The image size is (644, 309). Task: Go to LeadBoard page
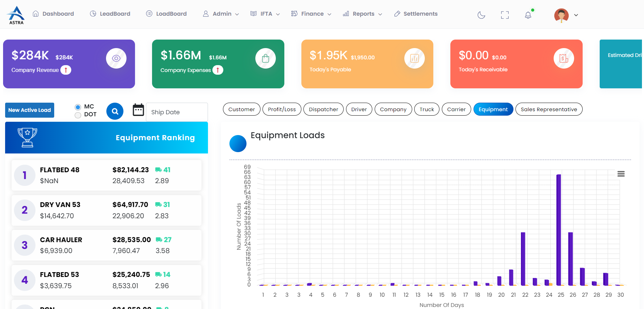(110, 14)
